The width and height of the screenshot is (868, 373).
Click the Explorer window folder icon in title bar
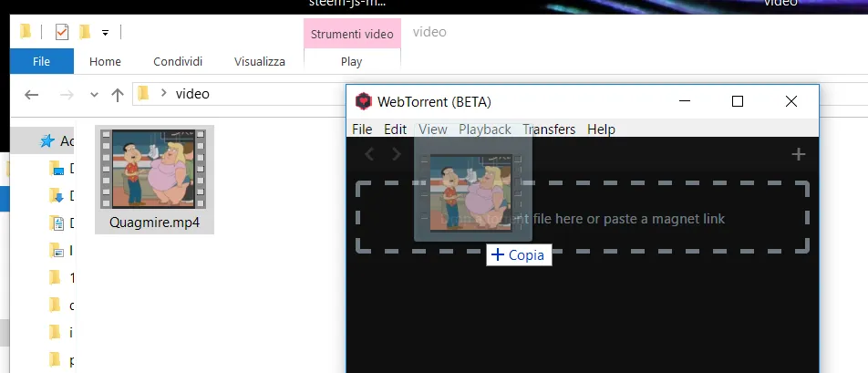point(26,32)
